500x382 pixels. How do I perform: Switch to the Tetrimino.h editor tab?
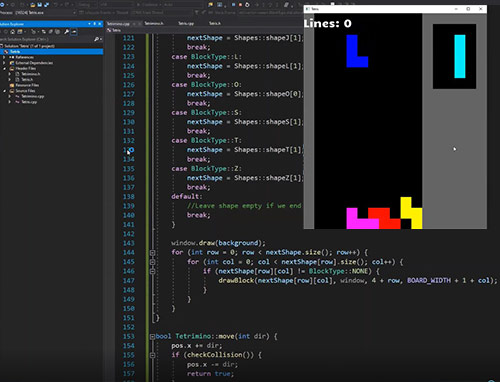(x=154, y=23)
